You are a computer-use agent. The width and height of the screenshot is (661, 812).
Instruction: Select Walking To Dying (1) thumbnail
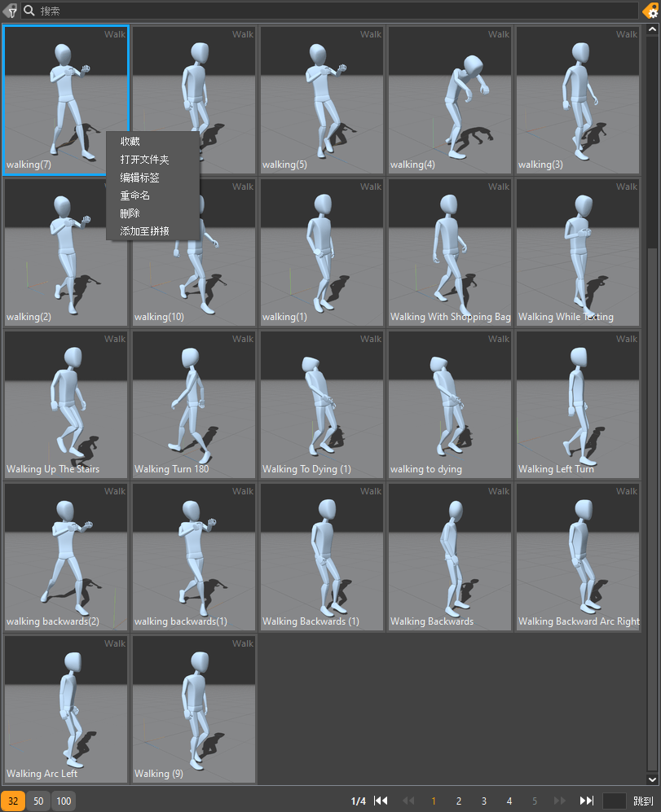321,405
